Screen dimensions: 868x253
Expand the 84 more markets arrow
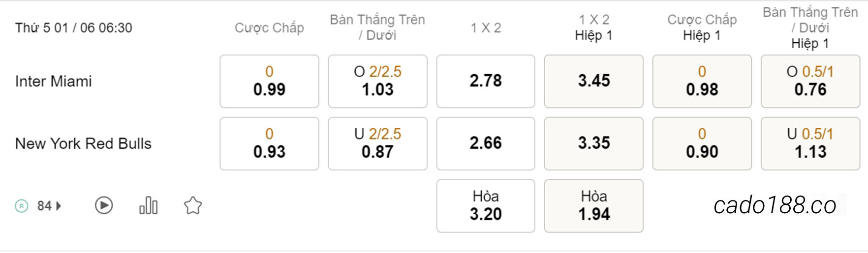[59, 206]
